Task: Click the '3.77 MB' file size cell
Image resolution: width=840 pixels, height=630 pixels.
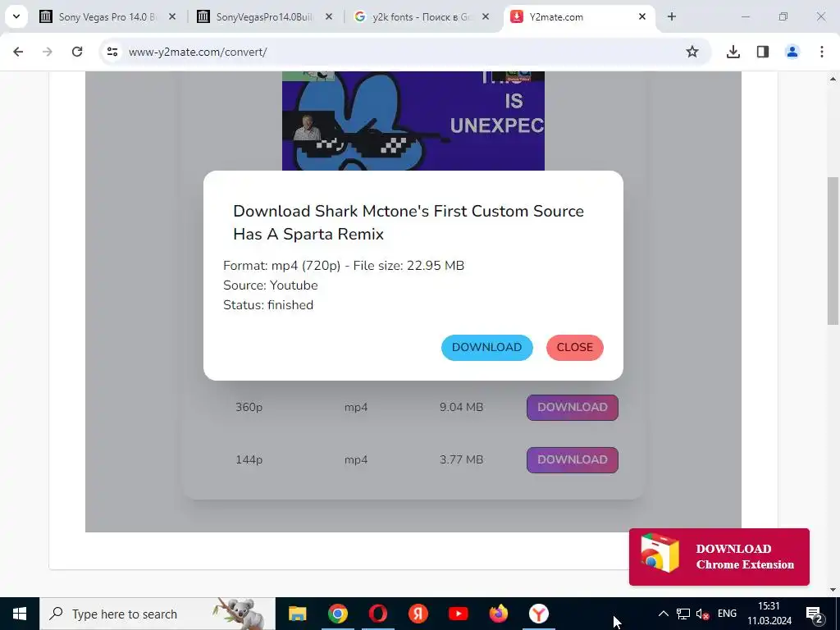Action: click(461, 459)
